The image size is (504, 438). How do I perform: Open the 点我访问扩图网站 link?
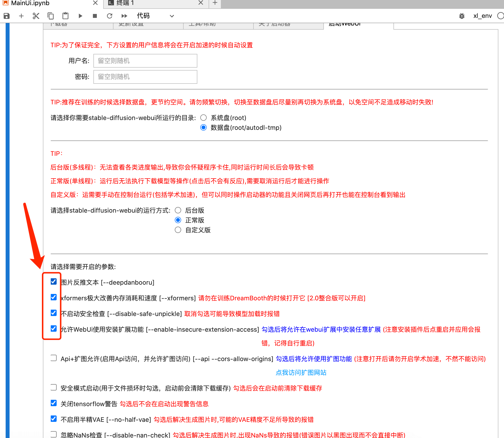pos(301,373)
